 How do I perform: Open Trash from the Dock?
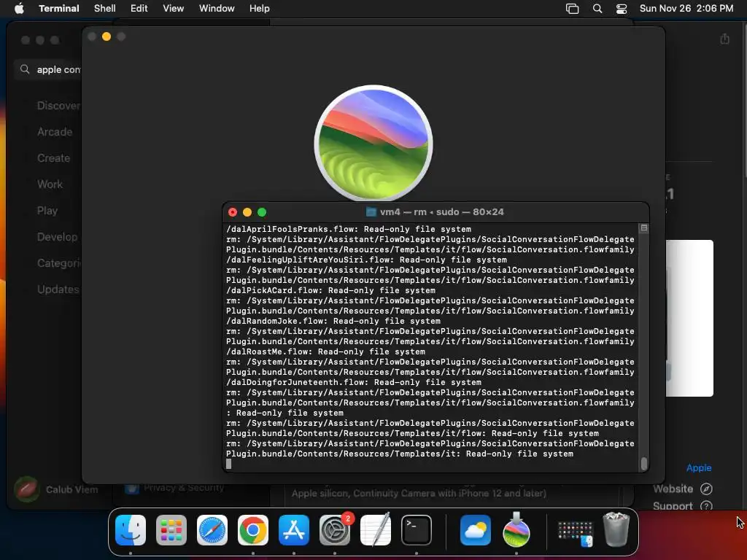(616, 529)
